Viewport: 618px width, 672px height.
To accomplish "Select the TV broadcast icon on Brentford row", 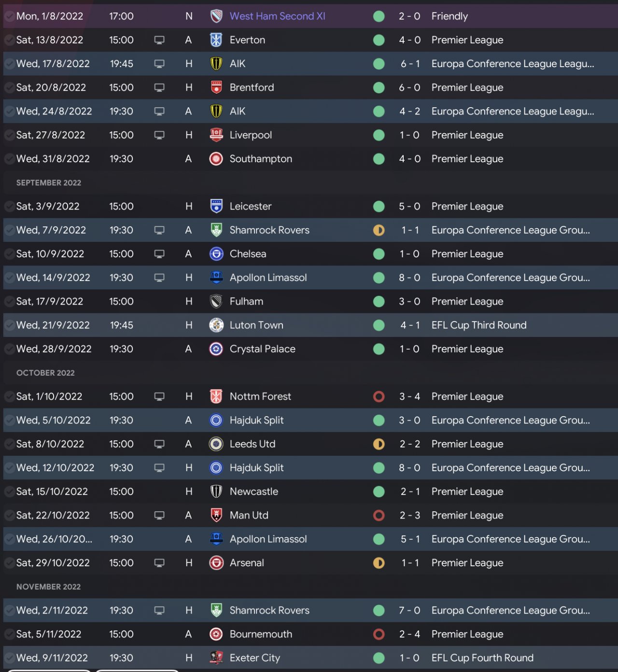I will point(159,88).
